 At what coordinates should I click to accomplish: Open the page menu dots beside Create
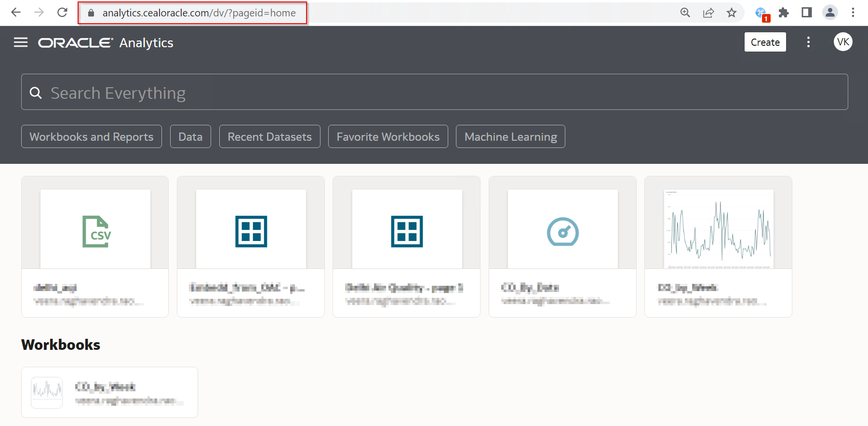(x=808, y=42)
